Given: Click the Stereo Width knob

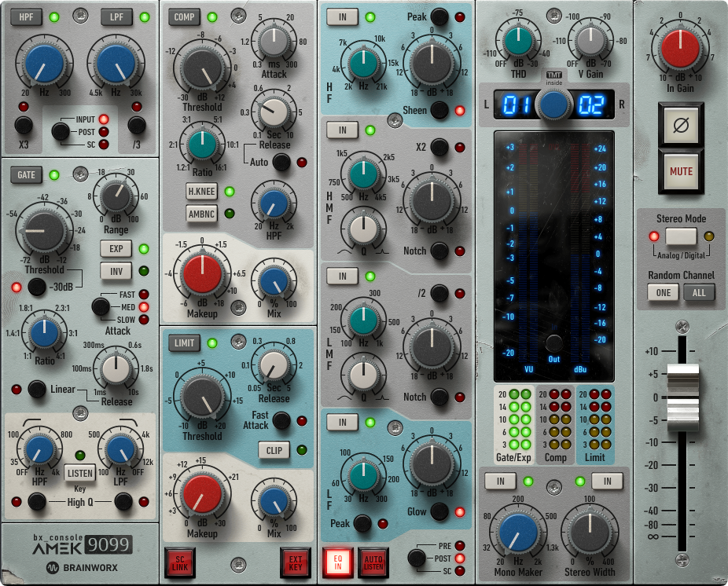Looking at the screenshot, I should coord(590,533).
